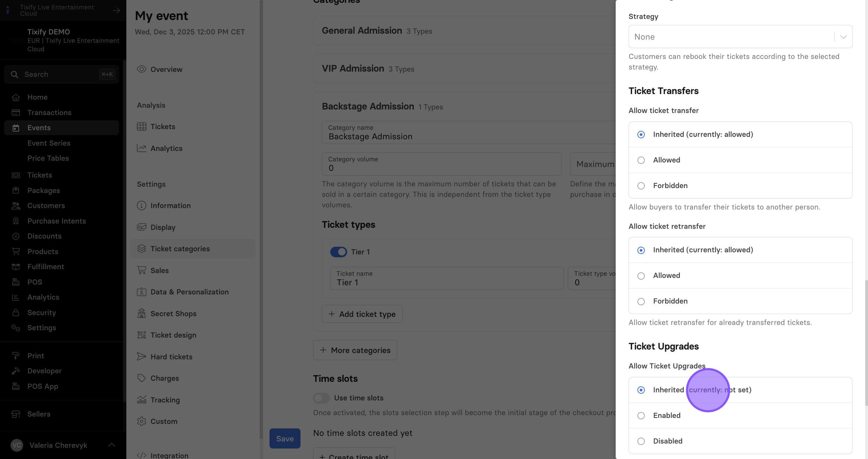The width and height of the screenshot is (868, 459).
Task: Click the arrow next to Tixify Live Entertainment Cloud
Action: tap(116, 11)
